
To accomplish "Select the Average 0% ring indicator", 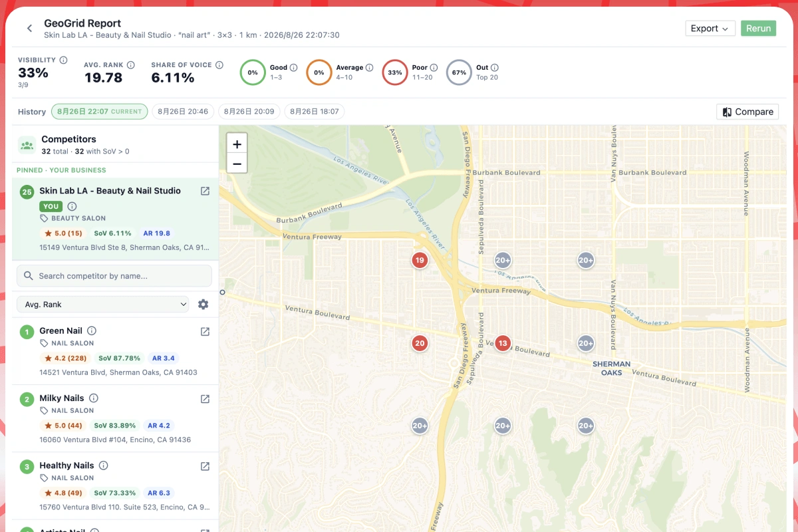I will (x=319, y=72).
